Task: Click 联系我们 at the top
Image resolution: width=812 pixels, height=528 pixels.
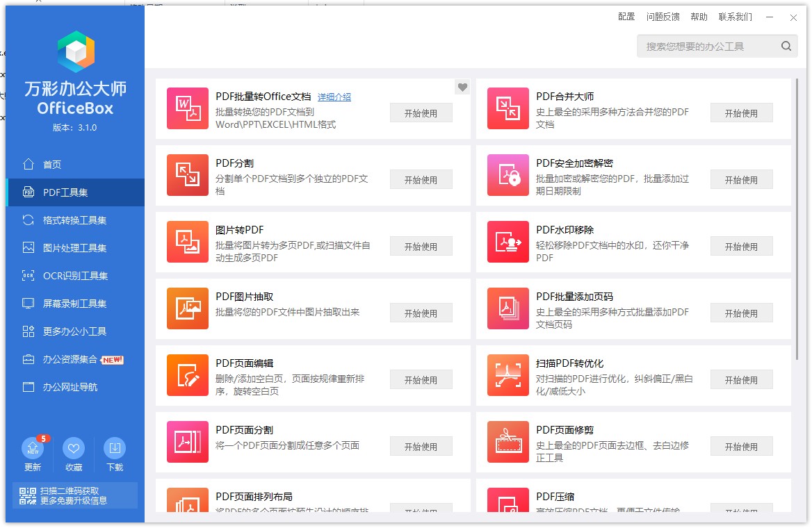Action: 736,17
